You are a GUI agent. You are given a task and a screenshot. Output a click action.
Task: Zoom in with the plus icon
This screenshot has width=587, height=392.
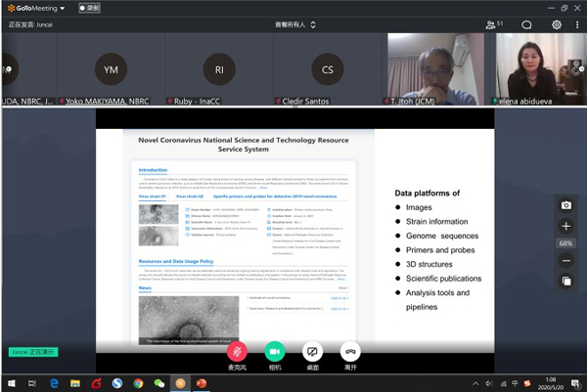coord(565,226)
